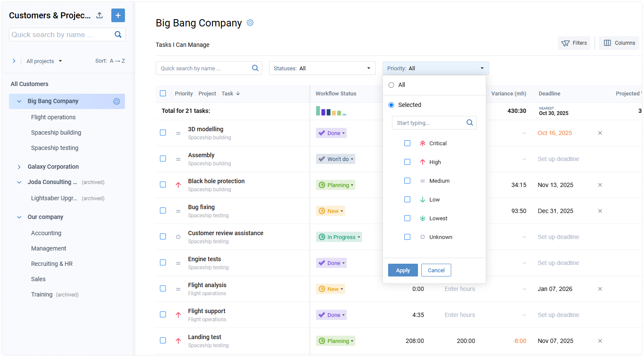Screen dimensions: 644x357
Task: Expand the Galaxy Corporation customer
Action: [x=19, y=167]
